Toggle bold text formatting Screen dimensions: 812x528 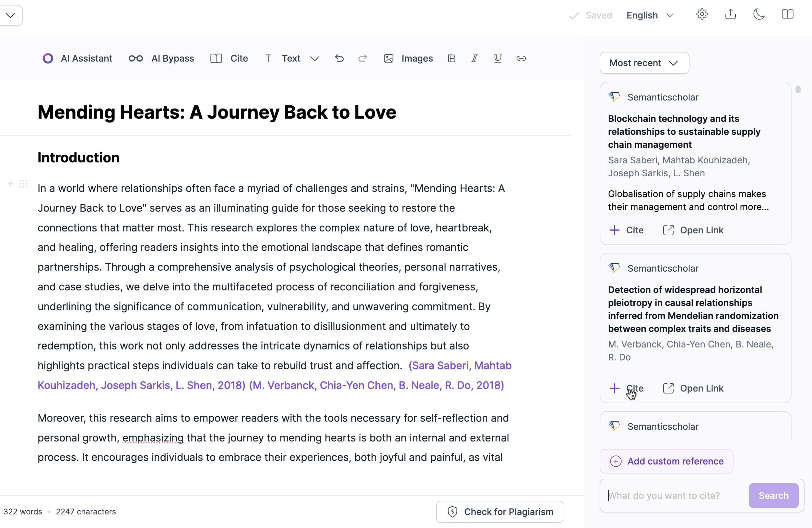click(x=451, y=58)
